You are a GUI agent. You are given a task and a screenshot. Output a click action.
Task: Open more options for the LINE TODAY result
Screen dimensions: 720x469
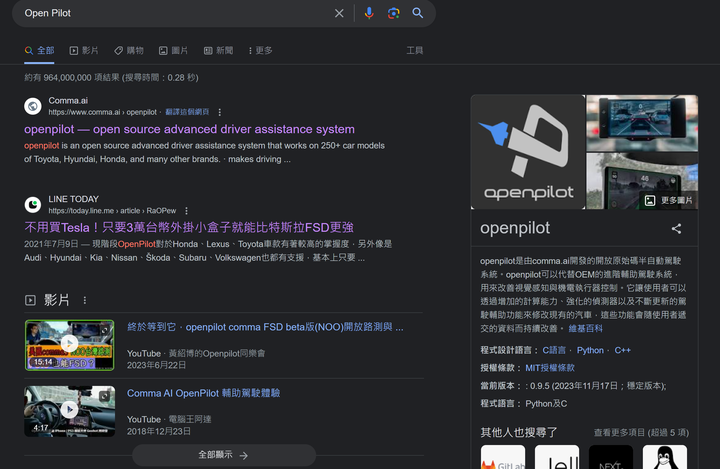186,211
